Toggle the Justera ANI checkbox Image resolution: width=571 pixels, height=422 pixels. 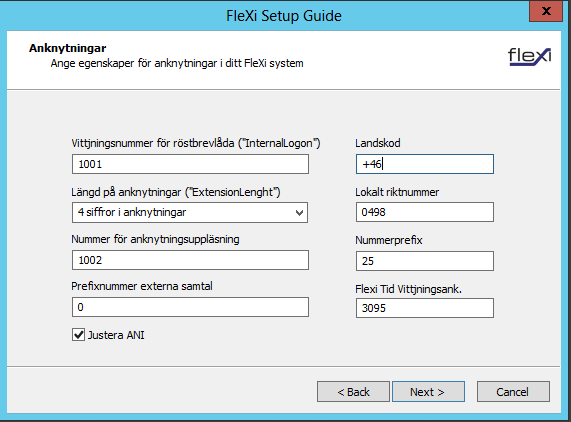point(78,335)
